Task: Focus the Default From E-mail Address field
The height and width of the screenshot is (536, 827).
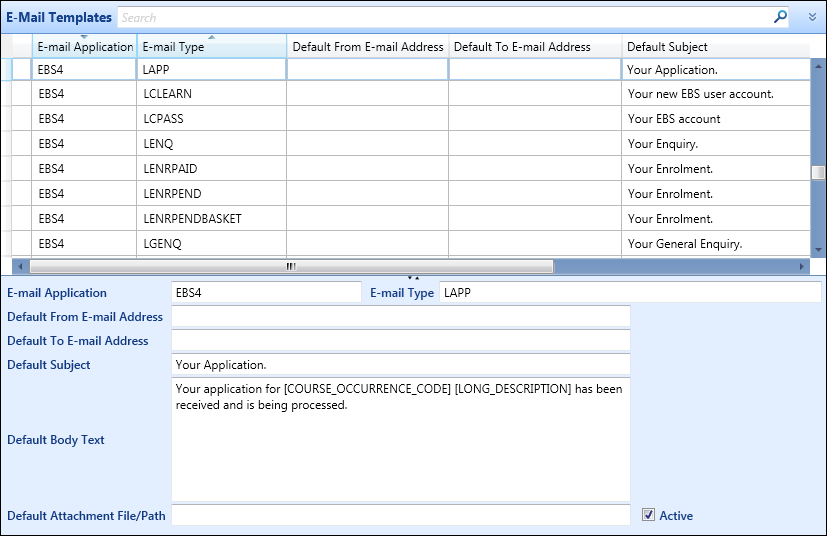Action: (401, 317)
